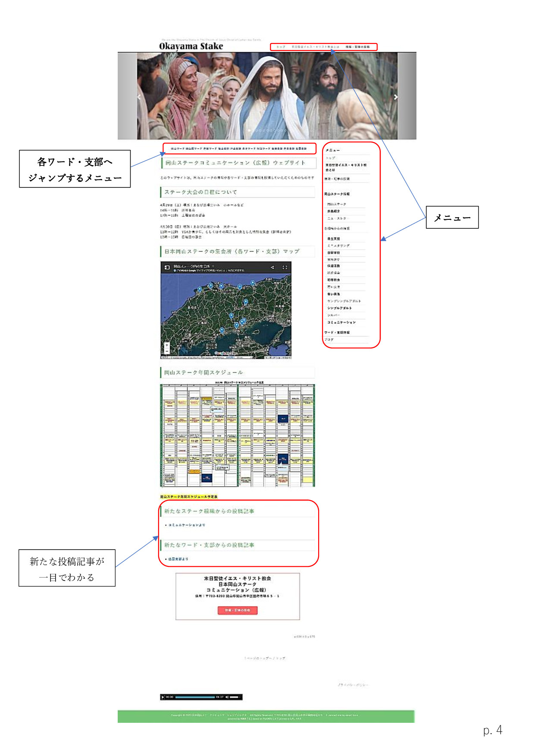Viewport: 535px width, 756px height.
Task: Open the 出雲支部より post link
Action: pos(178,559)
